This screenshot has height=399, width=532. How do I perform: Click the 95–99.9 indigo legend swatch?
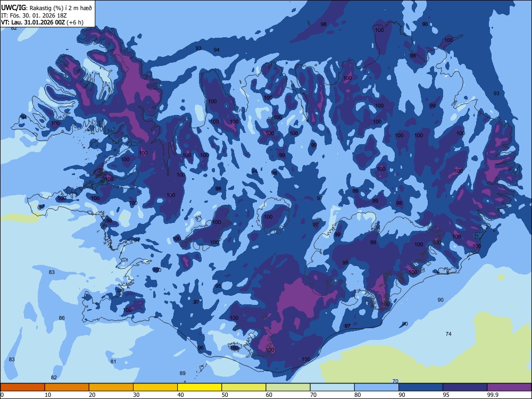pyautogui.click(x=465, y=387)
